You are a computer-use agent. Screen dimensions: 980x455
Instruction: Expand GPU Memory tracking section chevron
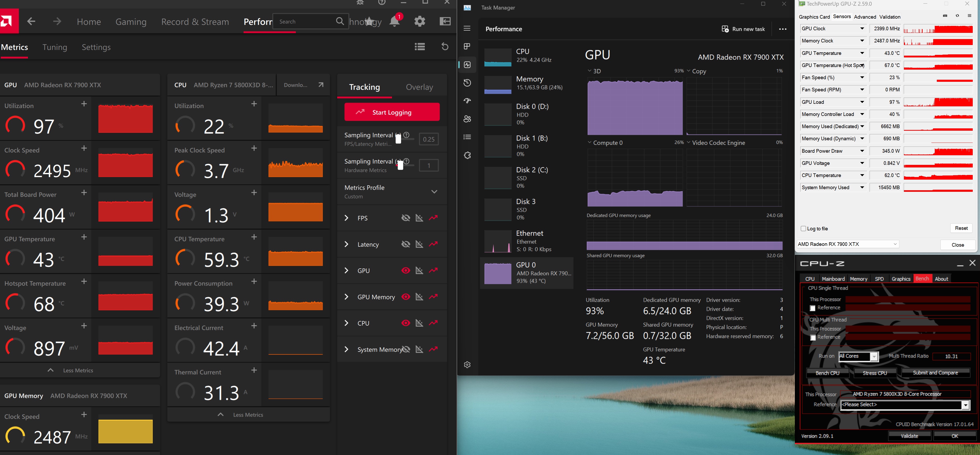click(346, 297)
